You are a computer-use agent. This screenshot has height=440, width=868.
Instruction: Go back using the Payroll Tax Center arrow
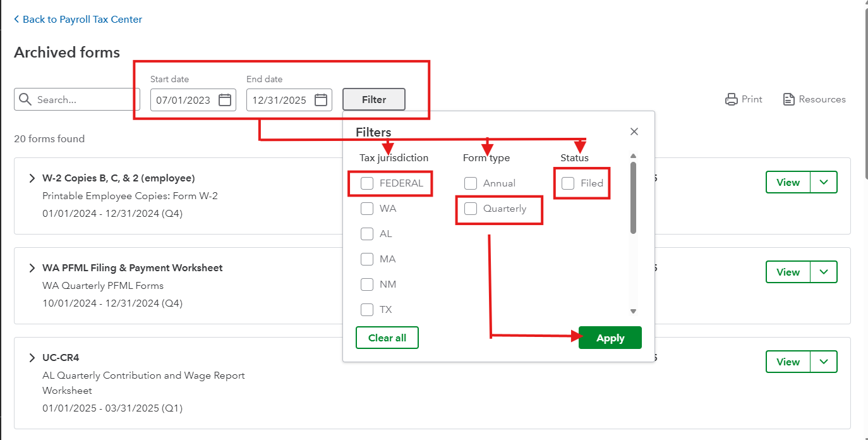pyautogui.click(x=16, y=20)
